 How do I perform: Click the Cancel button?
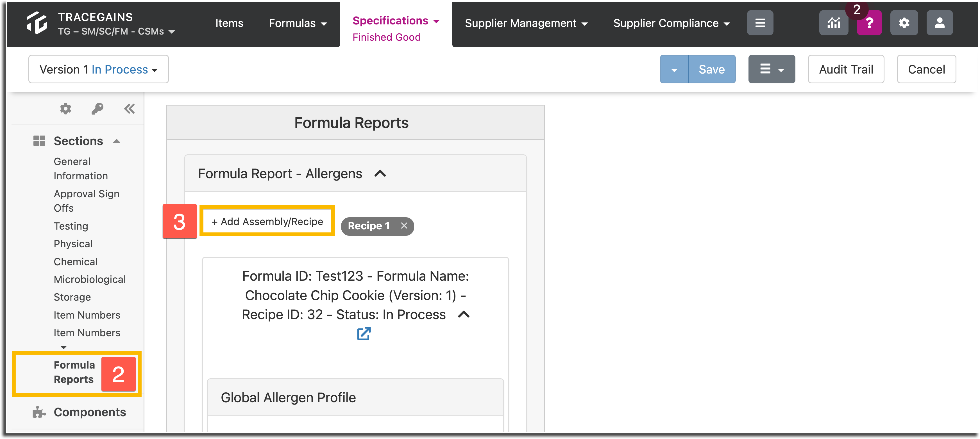point(926,69)
